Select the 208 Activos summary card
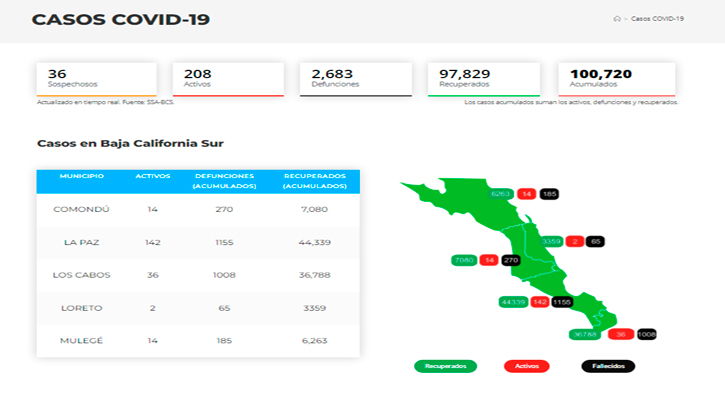This screenshot has width=725, height=400. click(x=228, y=80)
